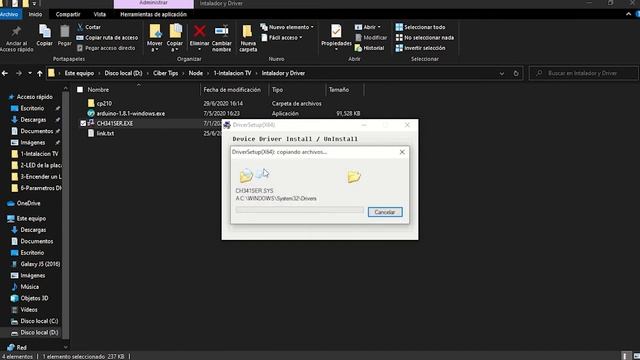Click the Cambiar nombre icon

point(222,31)
